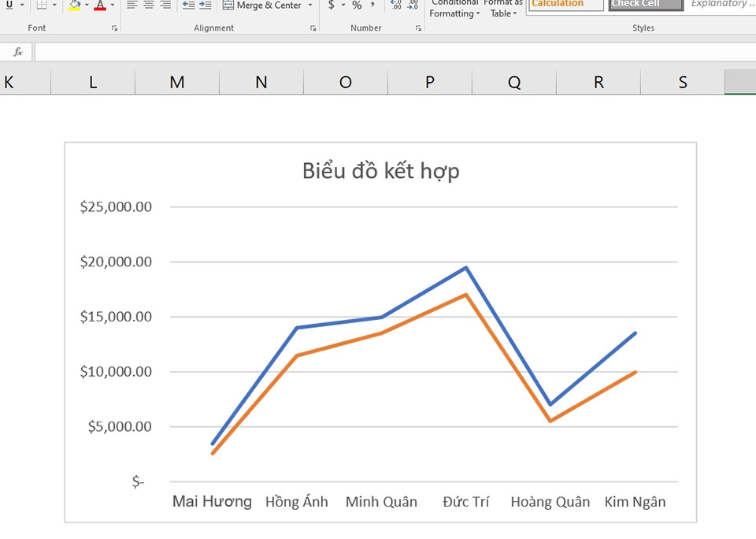Click the $- axis label

click(138, 481)
